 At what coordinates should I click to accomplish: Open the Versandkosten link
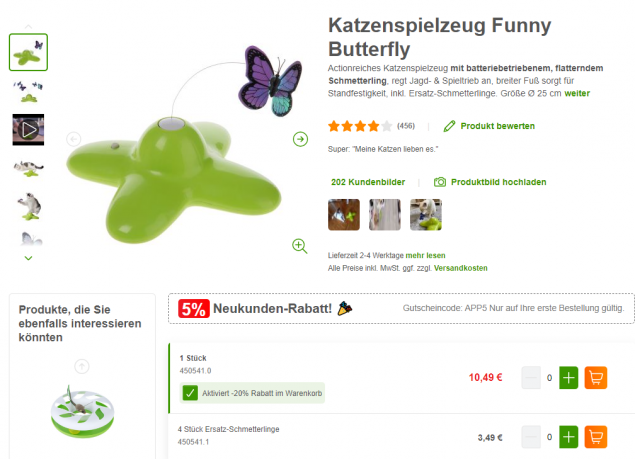tap(460, 268)
